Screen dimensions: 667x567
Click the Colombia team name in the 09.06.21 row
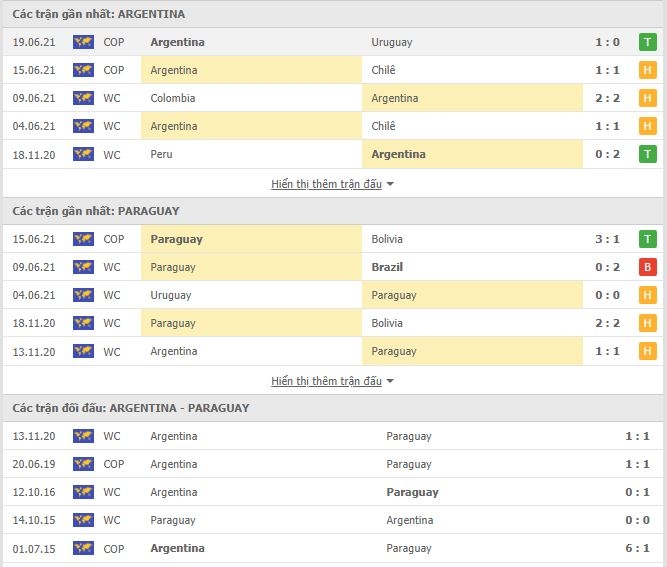(x=173, y=98)
